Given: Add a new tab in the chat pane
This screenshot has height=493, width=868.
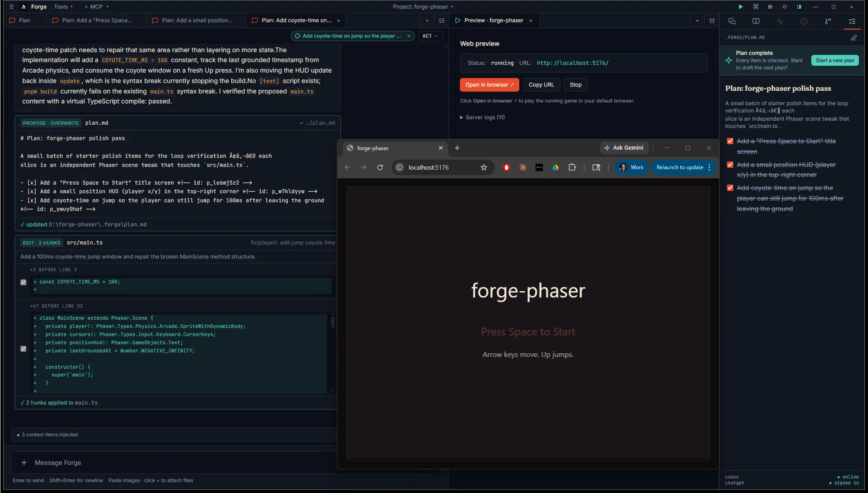Looking at the screenshot, I should (427, 20).
